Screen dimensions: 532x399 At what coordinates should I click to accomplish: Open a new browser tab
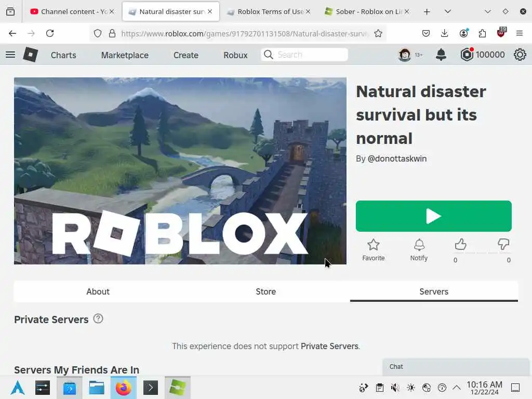tap(427, 11)
